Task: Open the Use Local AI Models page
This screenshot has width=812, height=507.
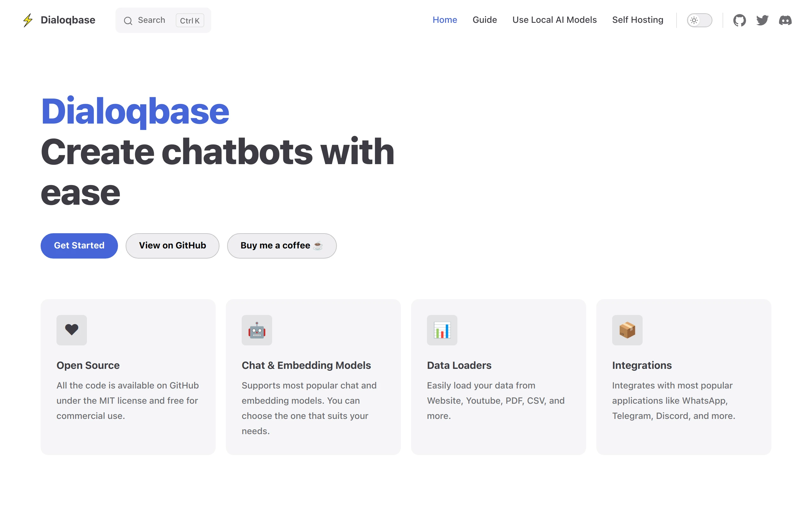Action: pyautogui.click(x=554, y=20)
